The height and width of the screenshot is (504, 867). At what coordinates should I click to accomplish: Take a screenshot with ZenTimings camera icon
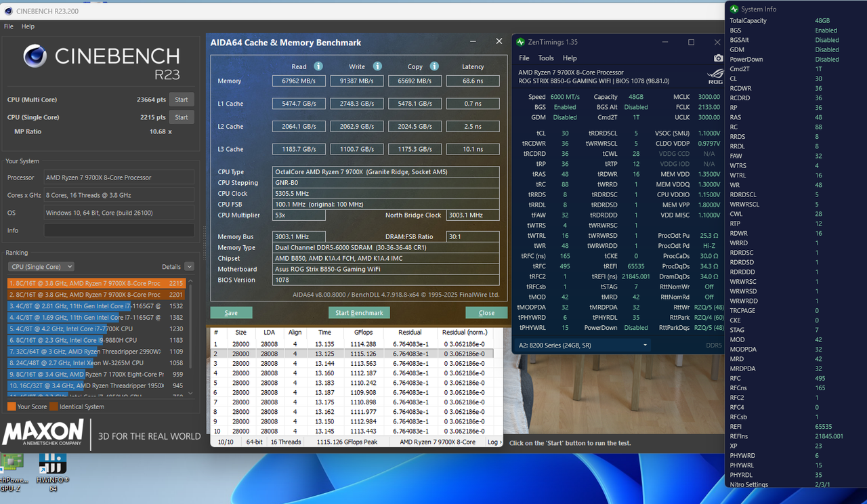(x=718, y=59)
